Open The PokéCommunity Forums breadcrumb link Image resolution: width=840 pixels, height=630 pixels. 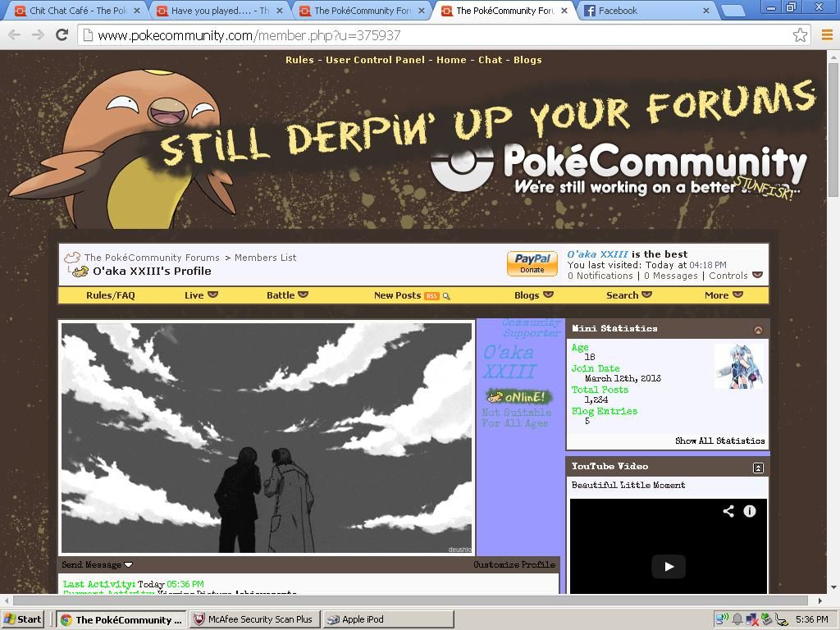tap(152, 258)
